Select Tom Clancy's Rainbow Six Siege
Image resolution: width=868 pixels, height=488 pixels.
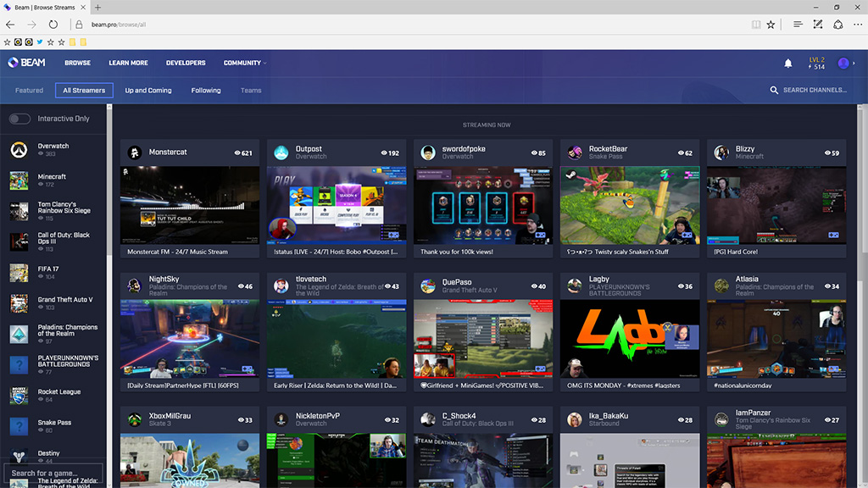64,208
